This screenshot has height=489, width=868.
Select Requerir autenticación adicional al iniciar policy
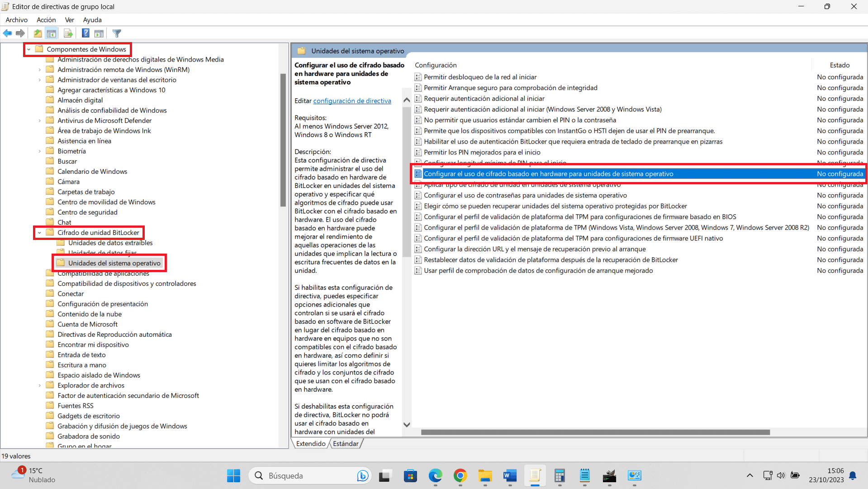pos(484,98)
